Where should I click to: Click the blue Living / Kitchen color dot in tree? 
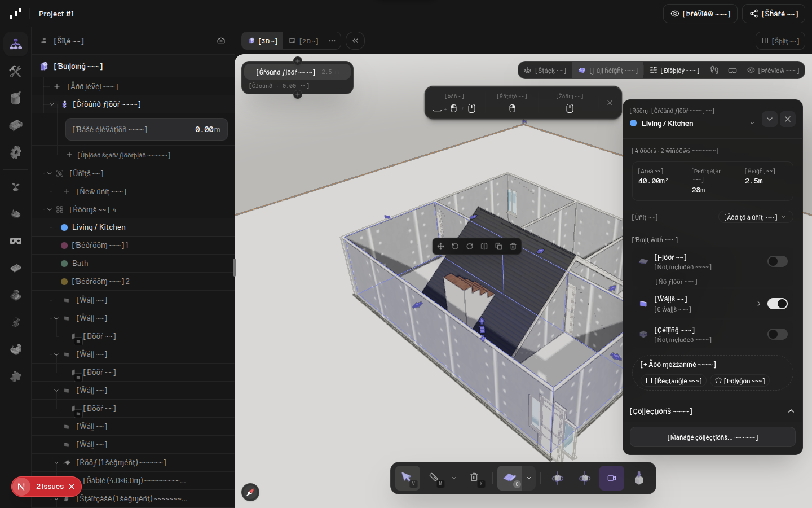(x=64, y=227)
